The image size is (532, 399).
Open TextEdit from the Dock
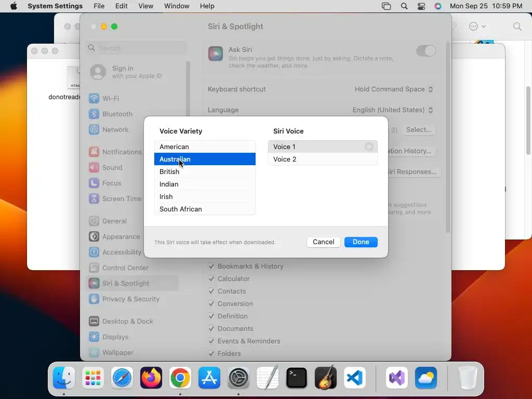(x=268, y=378)
